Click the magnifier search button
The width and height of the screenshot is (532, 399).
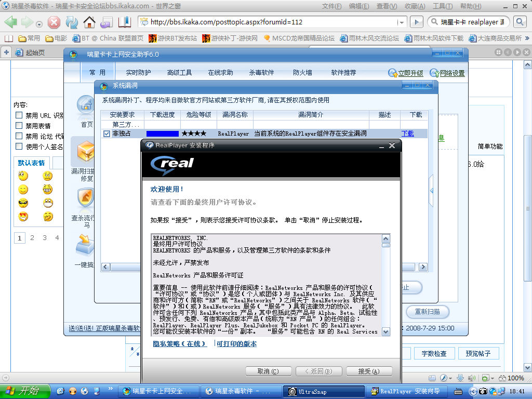point(520,22)
